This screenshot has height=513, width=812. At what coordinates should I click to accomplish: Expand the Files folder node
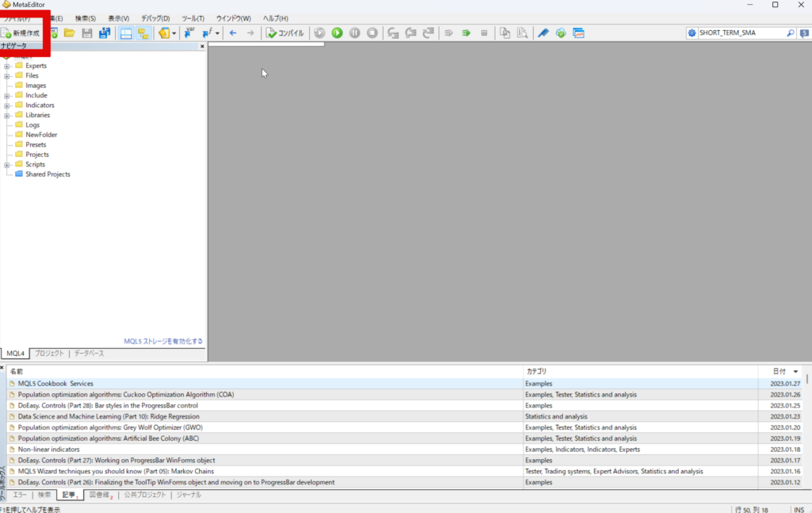point(6,76)
